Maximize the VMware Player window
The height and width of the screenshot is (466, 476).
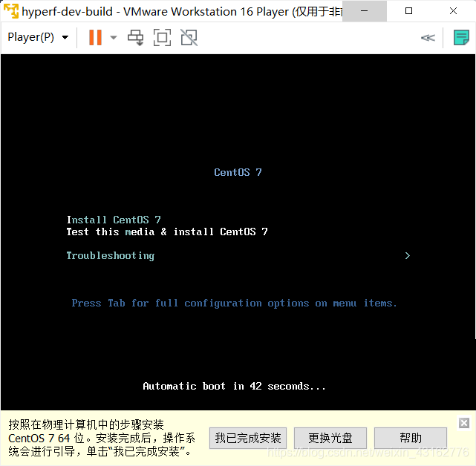click(x=409, y=11)
